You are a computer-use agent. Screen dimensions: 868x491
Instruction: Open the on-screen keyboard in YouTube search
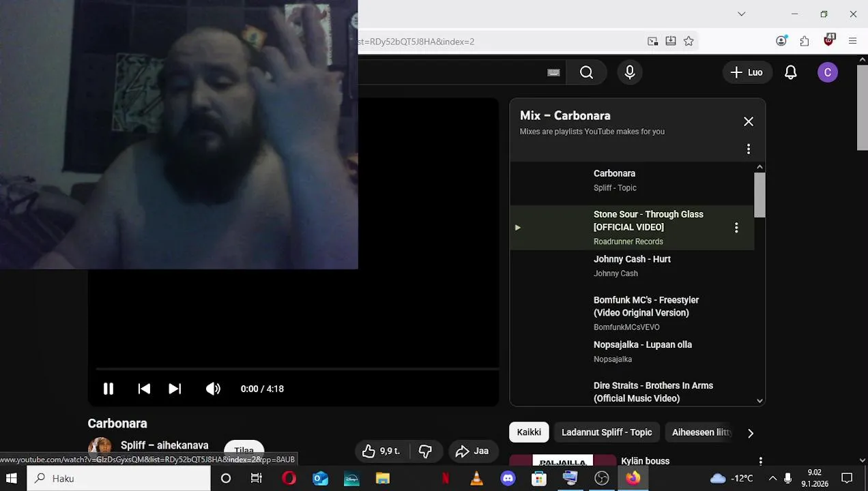553,72
